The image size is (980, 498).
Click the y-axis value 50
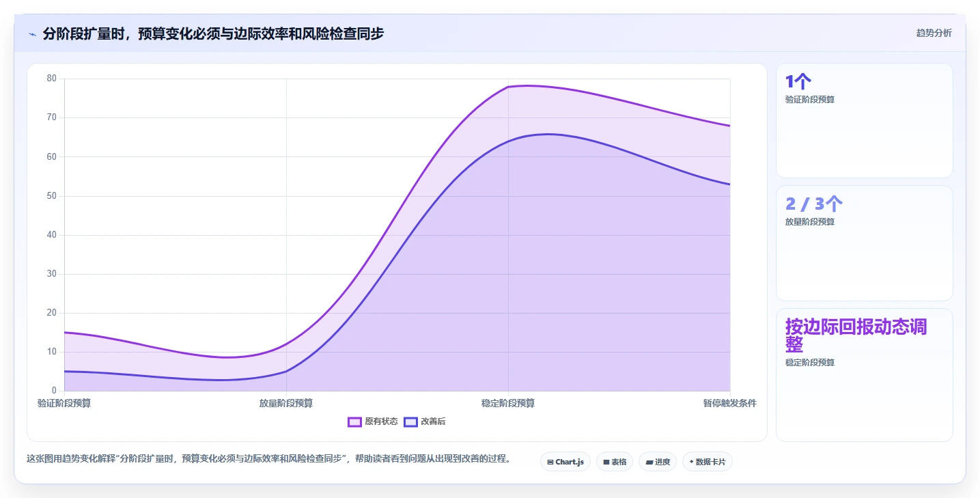coord(52,196)
